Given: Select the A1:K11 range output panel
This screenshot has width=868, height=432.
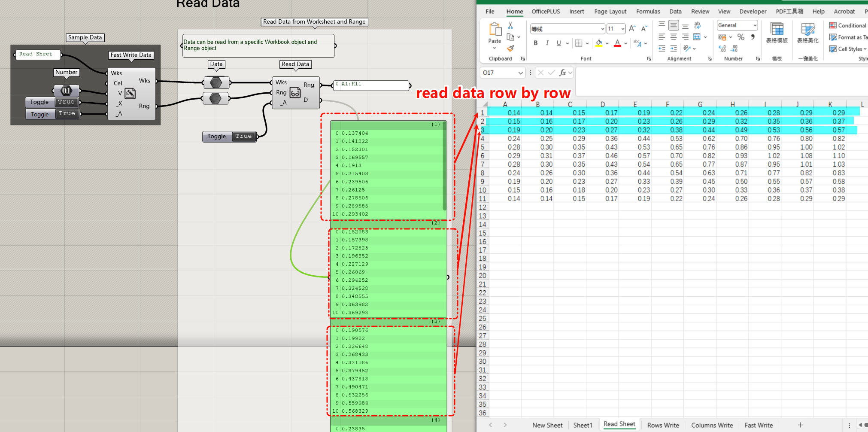Looking at the screenshot, I should point(371,85).
